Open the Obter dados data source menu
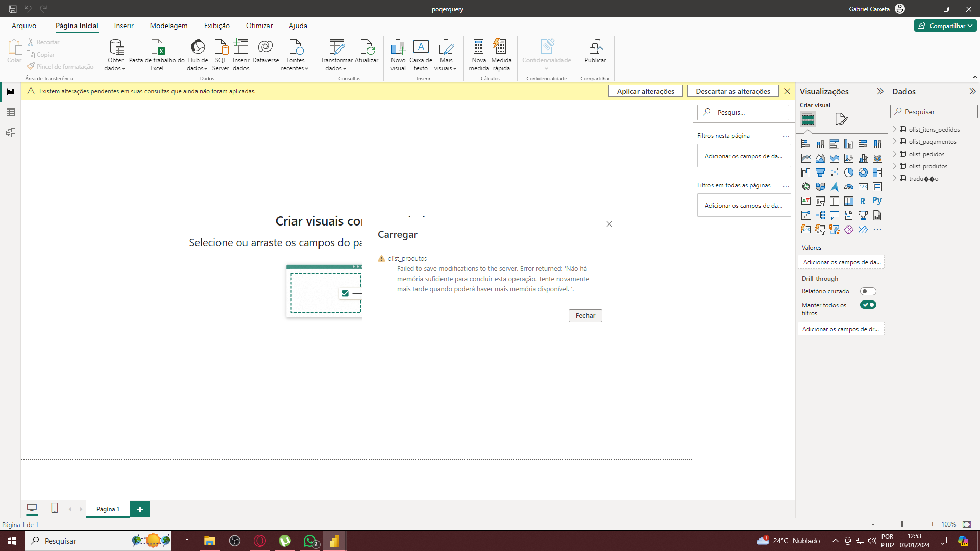The image size is (980, 551). coord(115,55)
